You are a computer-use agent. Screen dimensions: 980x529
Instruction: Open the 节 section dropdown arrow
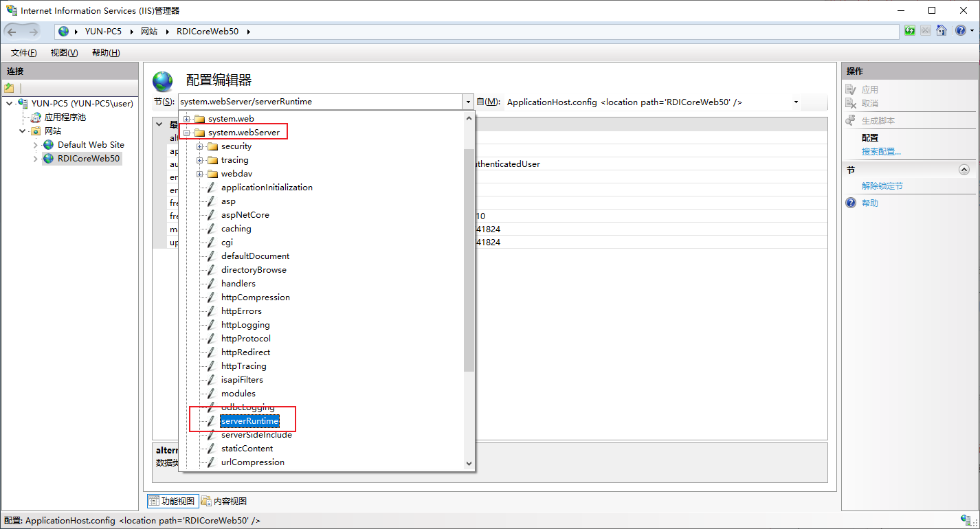coord(468,102)
